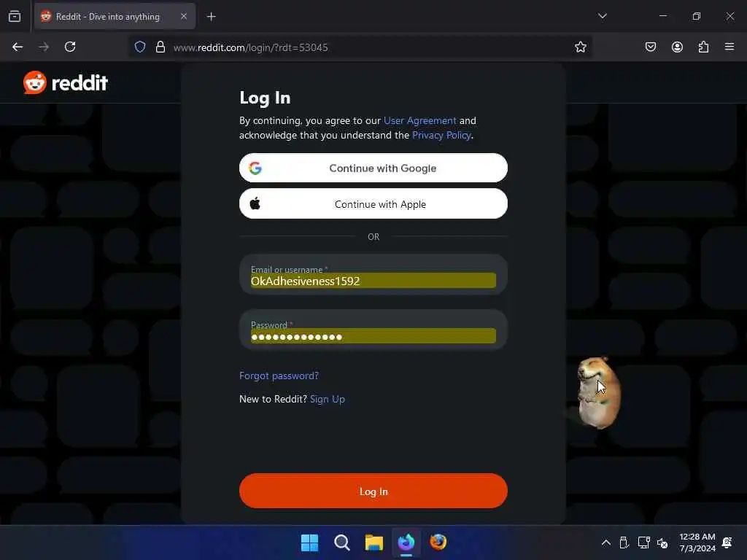
Task: Click the Apple logo icon
Action: pos(255,204)
